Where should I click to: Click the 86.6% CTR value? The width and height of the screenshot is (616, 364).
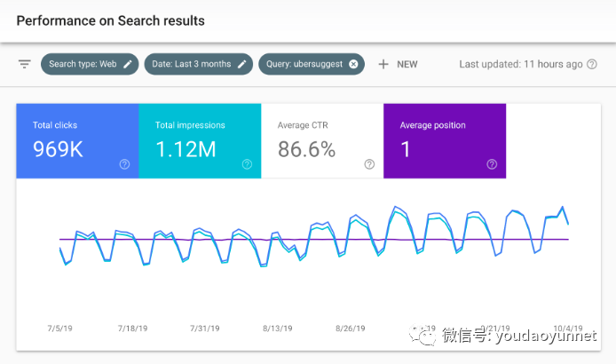[x=307, y=149]
